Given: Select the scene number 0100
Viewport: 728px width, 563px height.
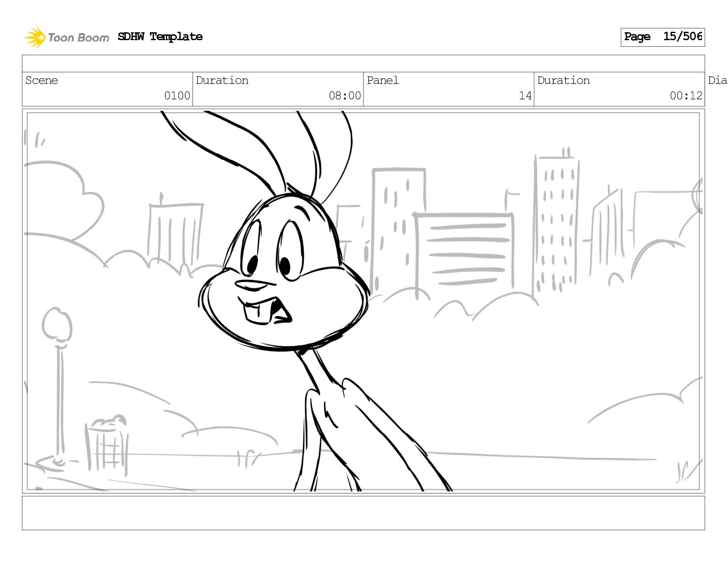Looking at the screenshot, I should tap(177, 96).
